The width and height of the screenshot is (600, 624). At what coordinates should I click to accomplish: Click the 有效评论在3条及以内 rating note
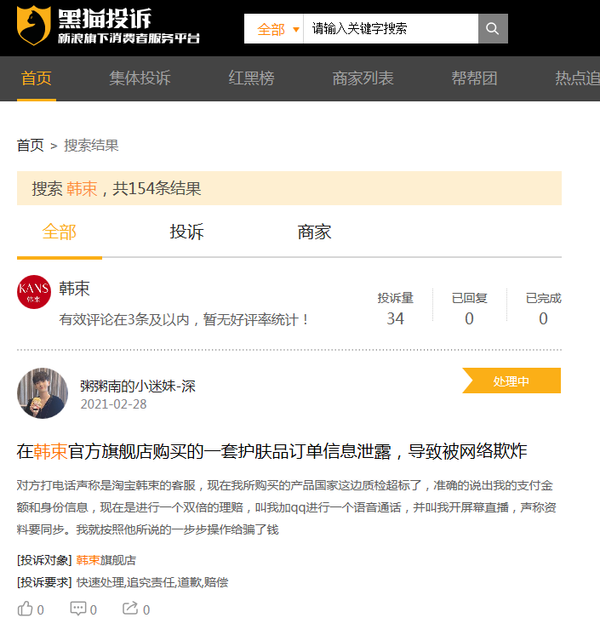coord(183,320)
